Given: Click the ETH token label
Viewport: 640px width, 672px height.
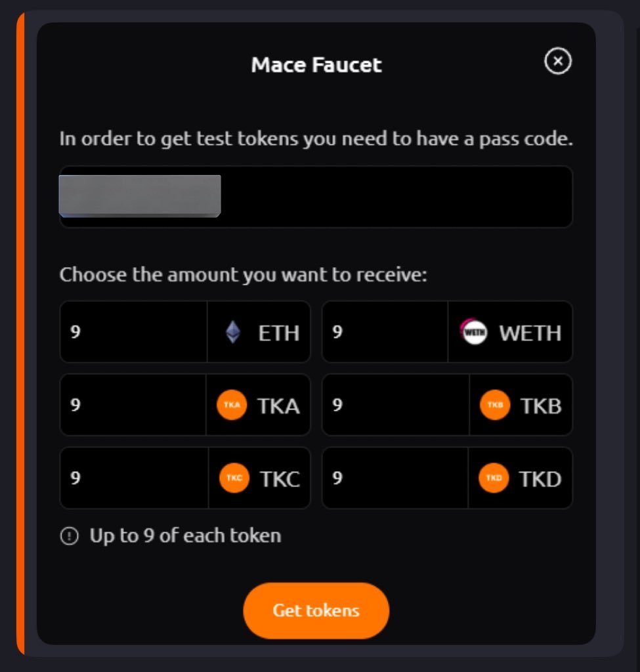Looking at the screenshot, I should (279, 333).
